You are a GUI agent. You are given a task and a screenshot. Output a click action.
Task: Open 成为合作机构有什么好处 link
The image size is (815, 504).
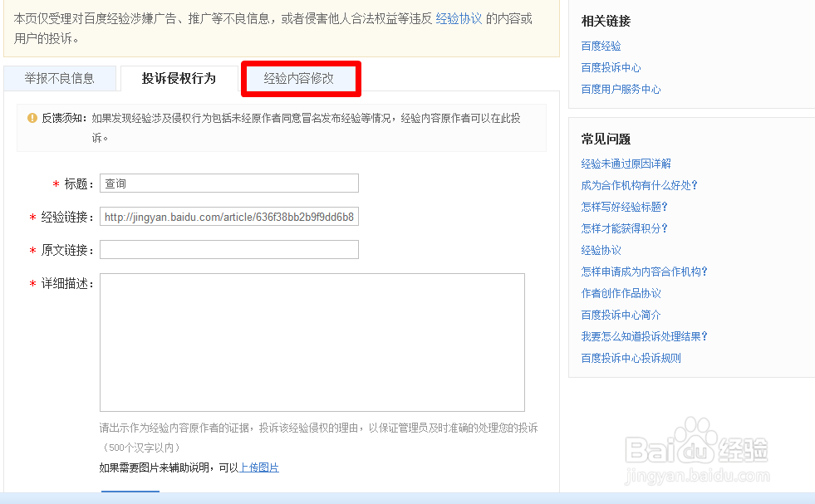641,185
